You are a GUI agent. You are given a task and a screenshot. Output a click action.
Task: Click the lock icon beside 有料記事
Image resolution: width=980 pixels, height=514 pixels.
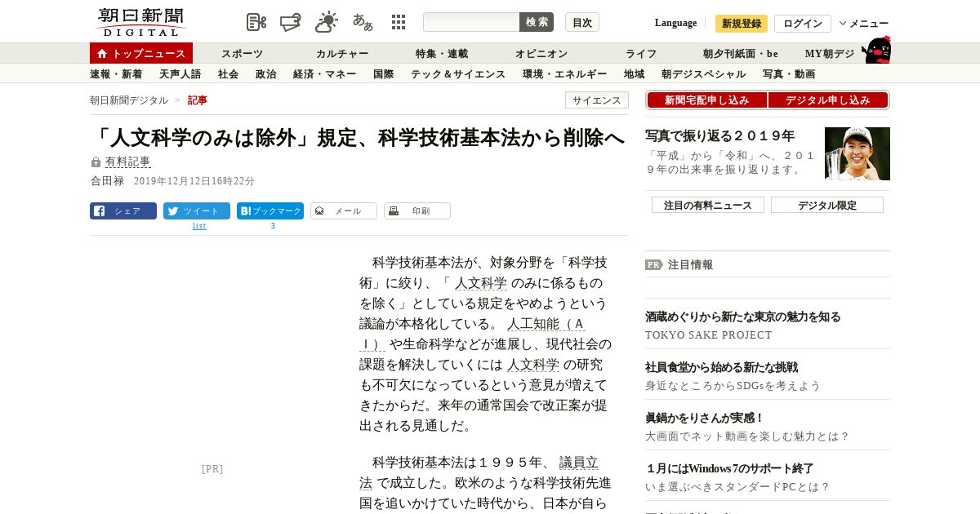96,162
